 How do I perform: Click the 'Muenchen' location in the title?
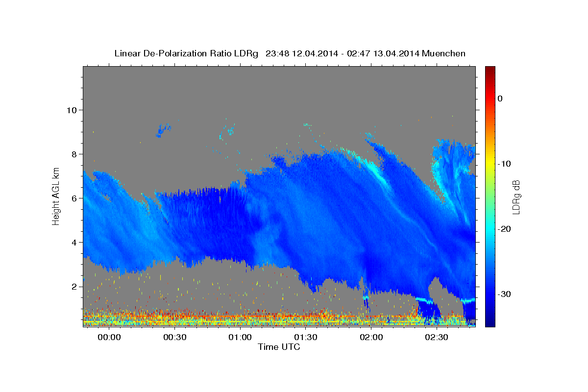(x=445, y=53)
